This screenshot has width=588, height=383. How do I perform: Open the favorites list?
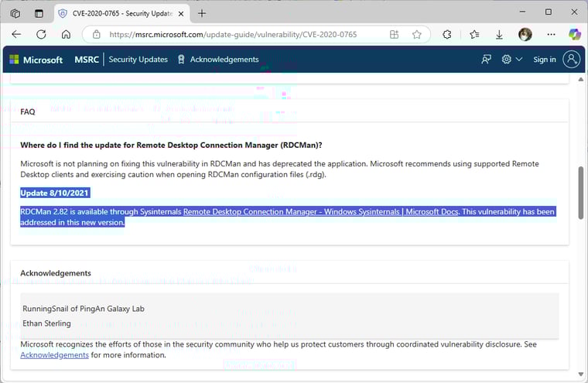click(474, 35)
